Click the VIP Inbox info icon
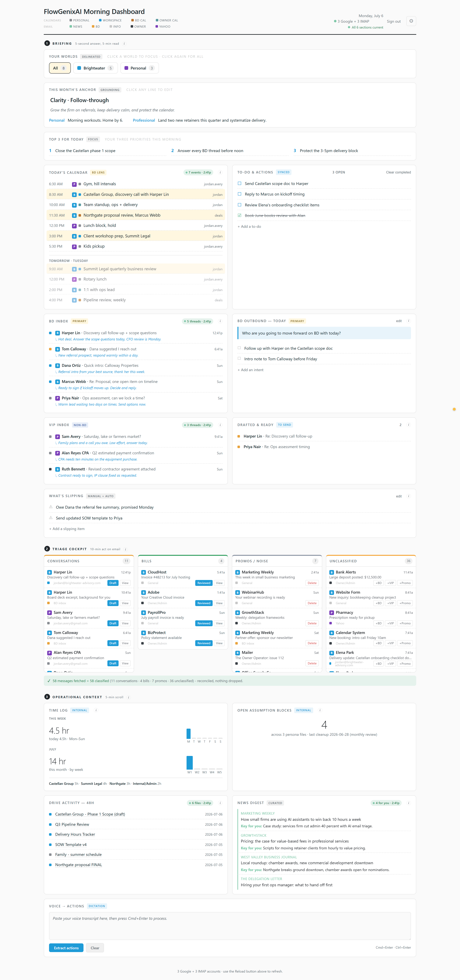460x980 pixels. pyautogui.click(x=220, y=425)
